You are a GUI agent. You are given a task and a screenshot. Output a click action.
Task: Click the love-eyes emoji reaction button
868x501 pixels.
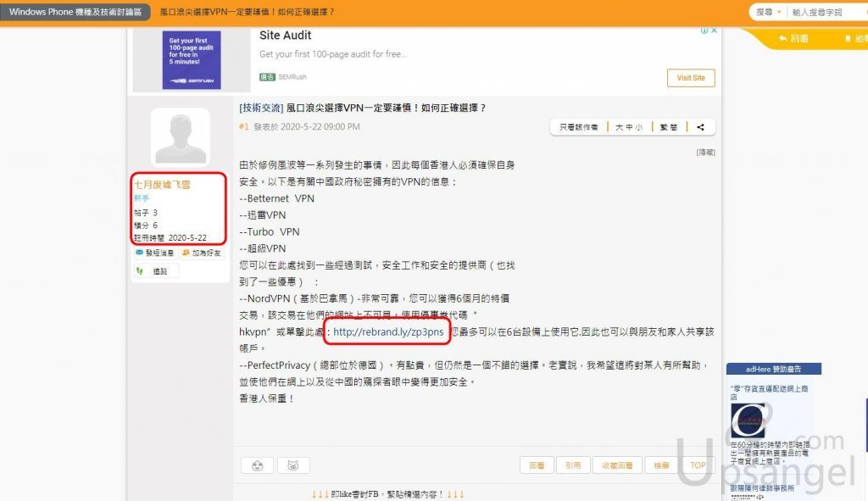tap(258, 465)
